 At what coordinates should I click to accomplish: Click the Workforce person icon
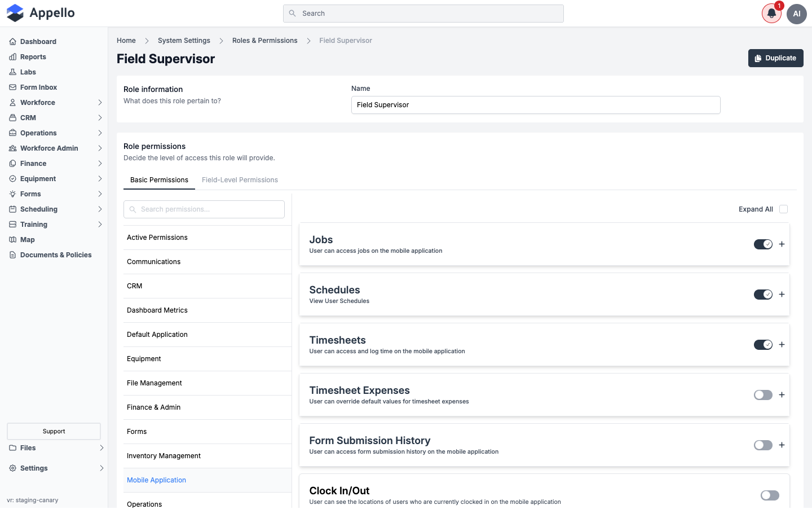(12, 103)
